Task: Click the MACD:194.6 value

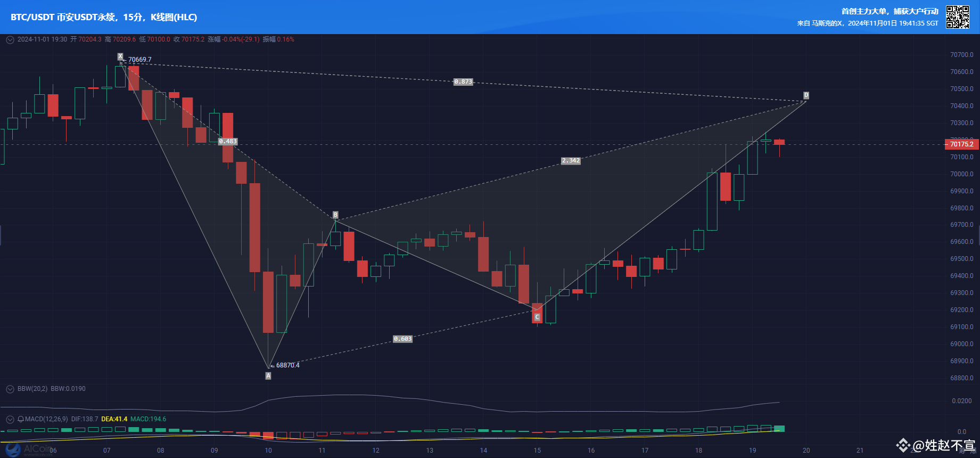Action: click(x=149, y=419)
